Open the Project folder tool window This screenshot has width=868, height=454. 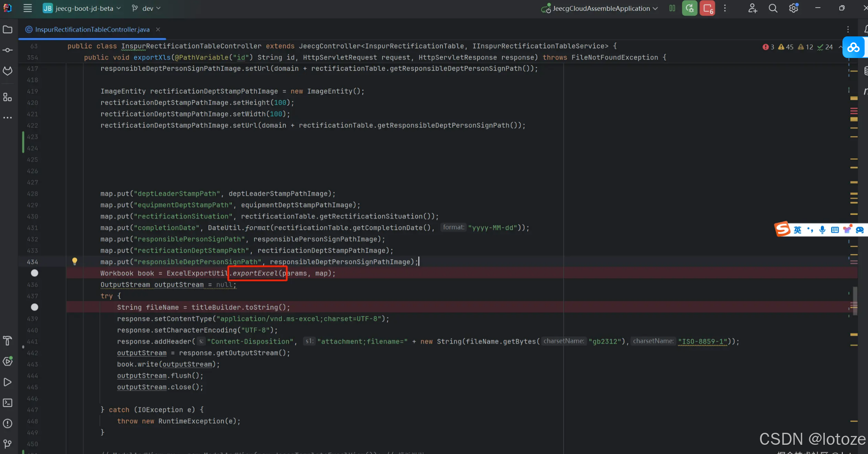8,30
